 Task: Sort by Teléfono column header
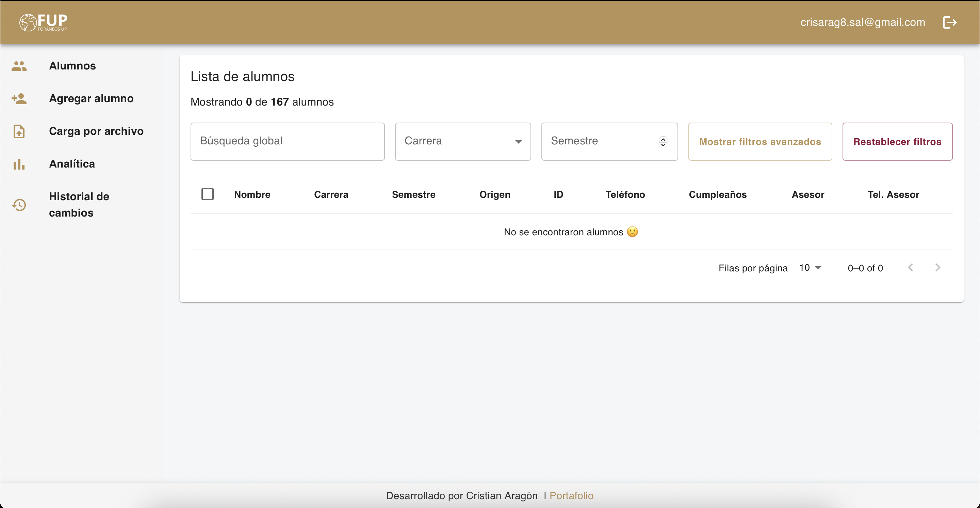(625, 194)
